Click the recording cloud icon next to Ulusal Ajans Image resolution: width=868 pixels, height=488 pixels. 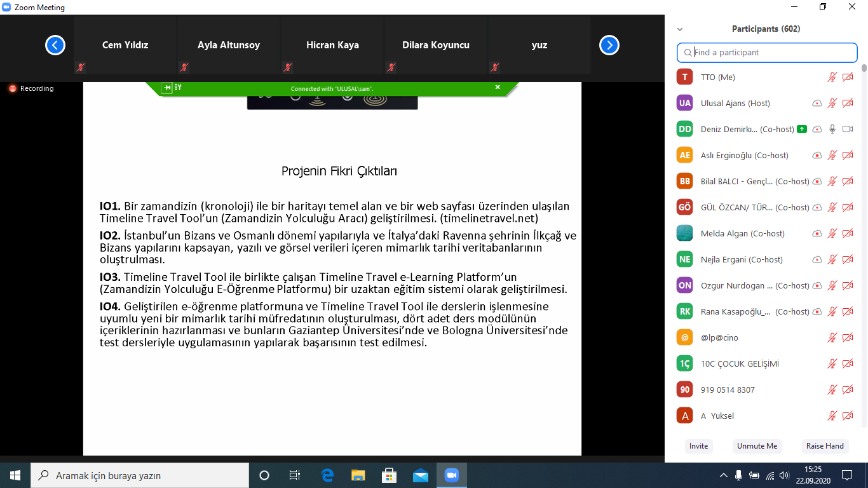[x=817, y=104]
